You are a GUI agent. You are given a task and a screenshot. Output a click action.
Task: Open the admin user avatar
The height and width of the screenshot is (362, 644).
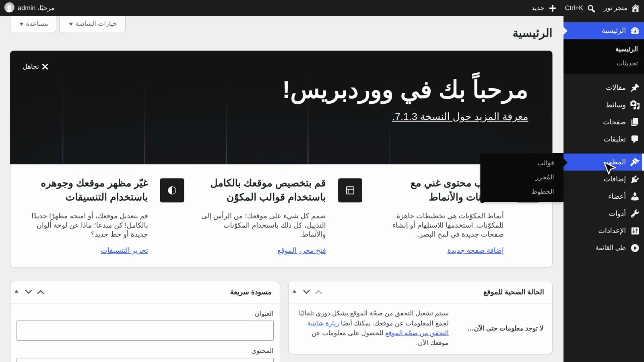point(9,8)
